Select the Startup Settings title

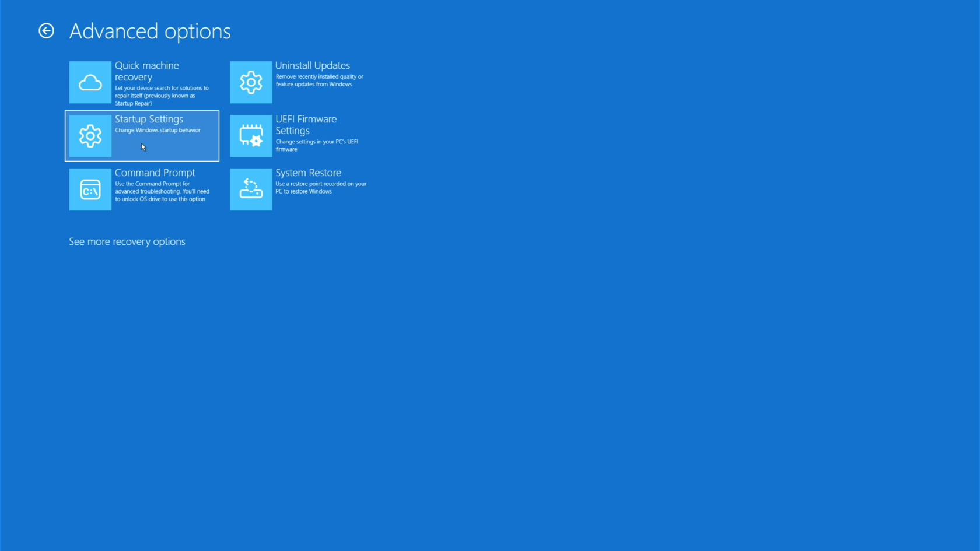tap(149, 119)
